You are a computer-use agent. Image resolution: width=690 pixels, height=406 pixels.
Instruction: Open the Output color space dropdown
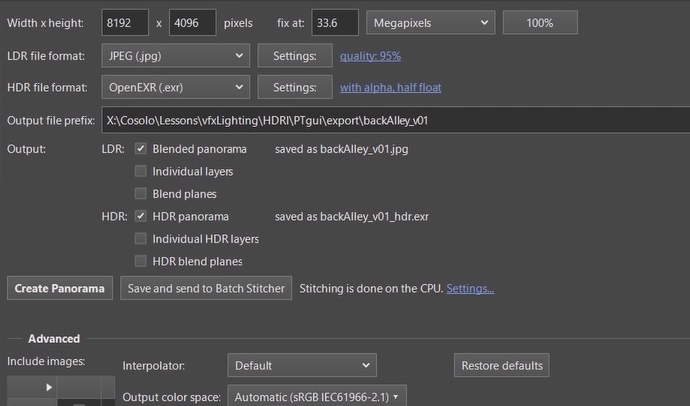317,396
